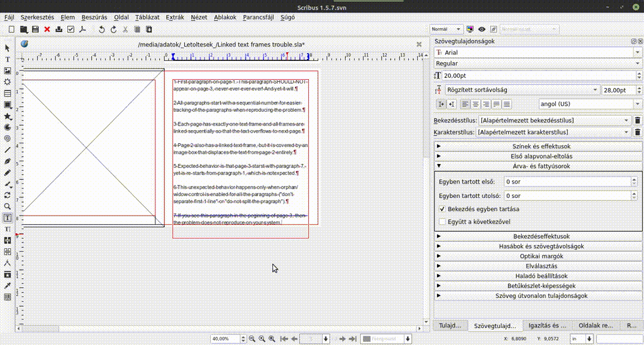Activate the Zoom magnifier tool
The image size is (644, 345).
(8, 206)
